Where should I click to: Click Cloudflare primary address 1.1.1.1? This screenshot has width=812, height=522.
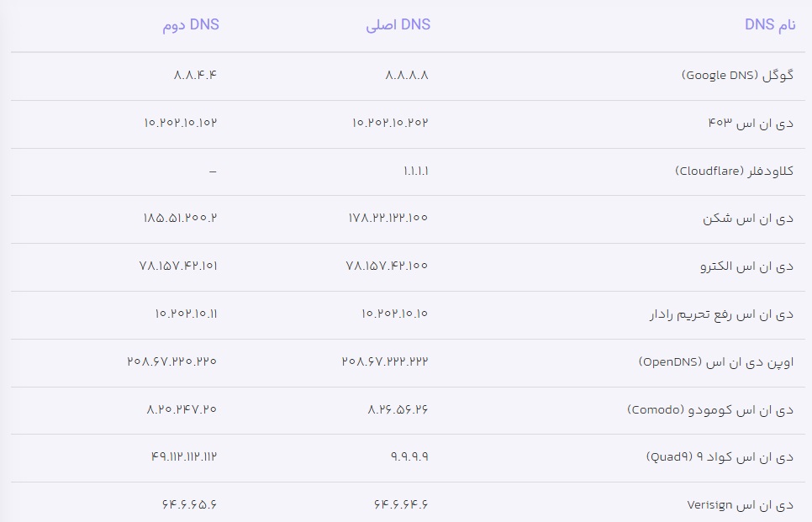tap(415, 171)
